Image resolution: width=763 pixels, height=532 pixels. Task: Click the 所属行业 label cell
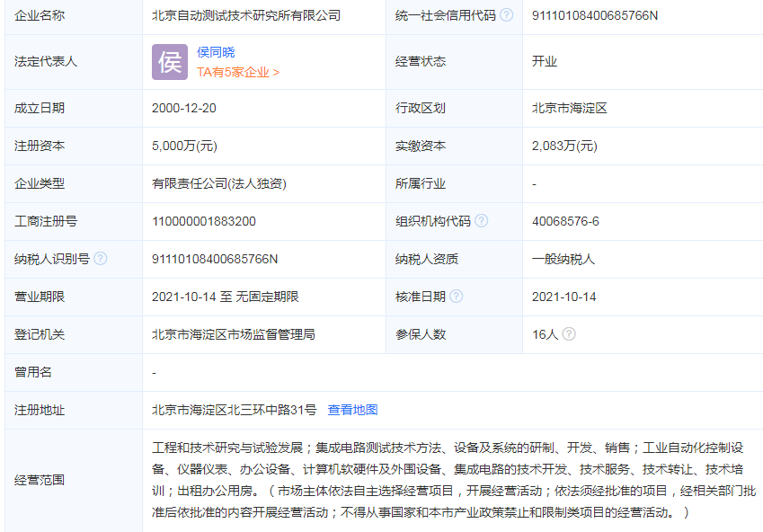[x=454, y=183]
